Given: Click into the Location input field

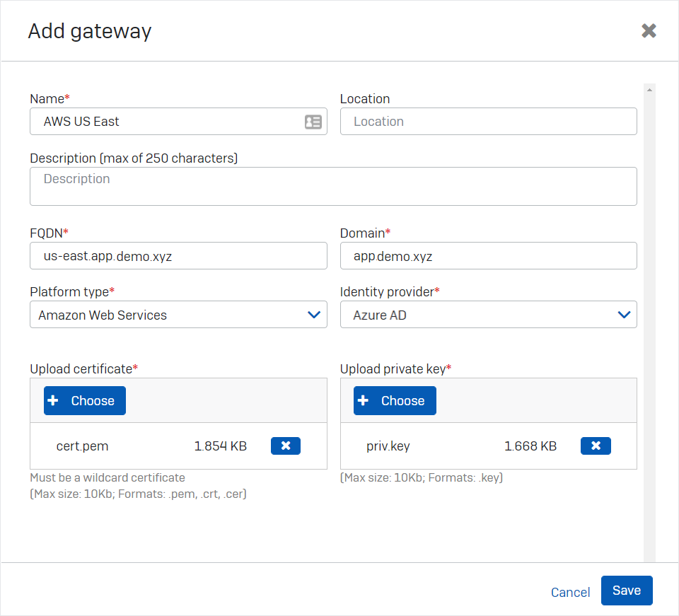Looking at the screenshot, I should [488, 122].
